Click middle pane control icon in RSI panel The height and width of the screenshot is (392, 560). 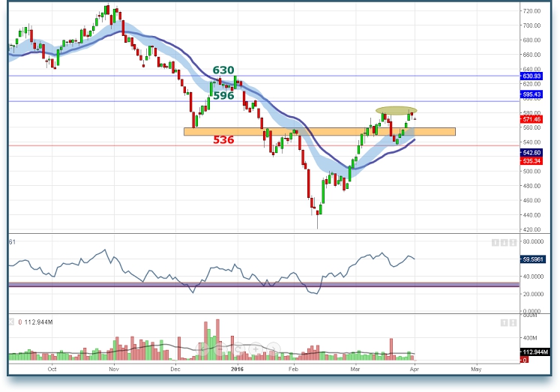[504, 242]
